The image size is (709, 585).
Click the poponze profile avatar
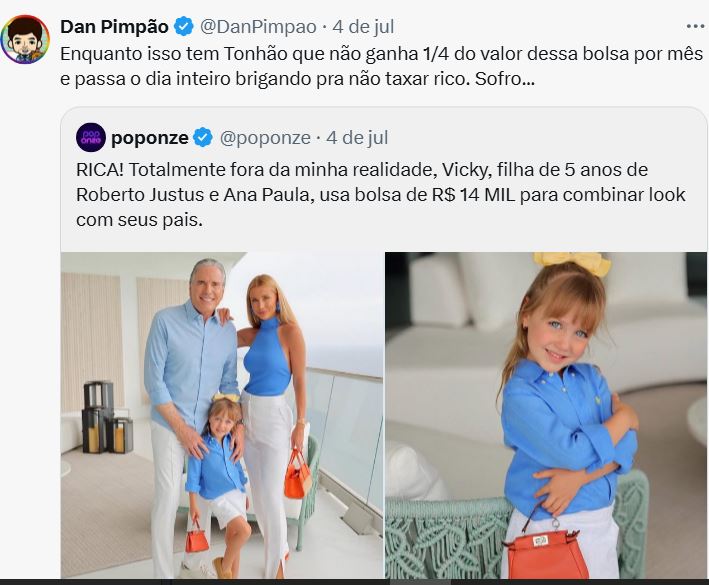[x=90, y=136]
